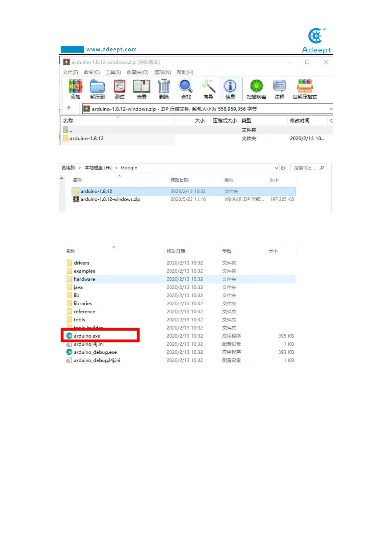
Task: Click the scroll-up arrow beside Google file list
Action: (x=62, y=178)
